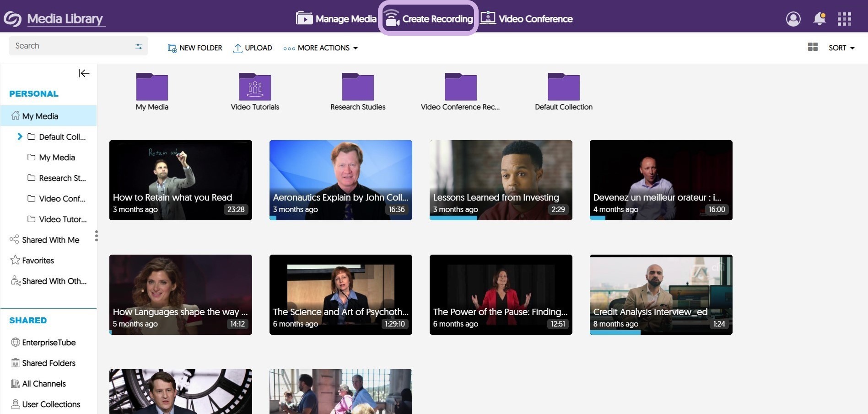Click the Media Library logo icon
This screenshot has width=868, height=414.
click(x=12, y=19)
